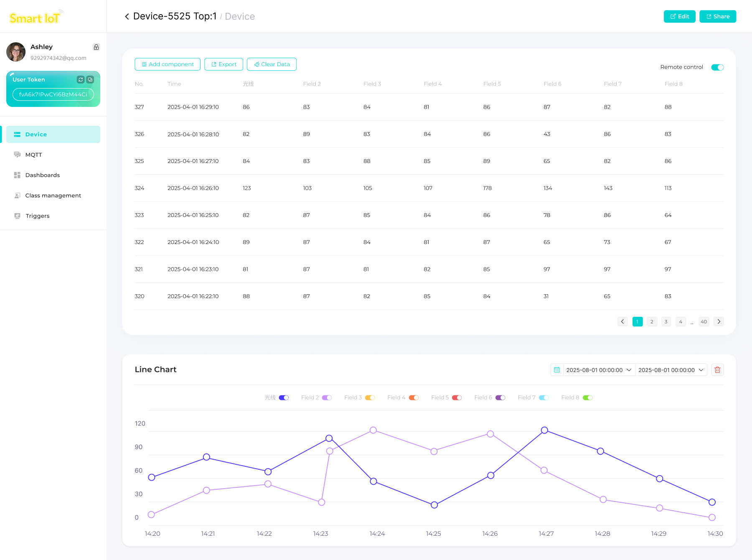This screenshot has width=752, height=560.
Task: Open Dashboards in the sidebar
Action: (x=42, y=175)
